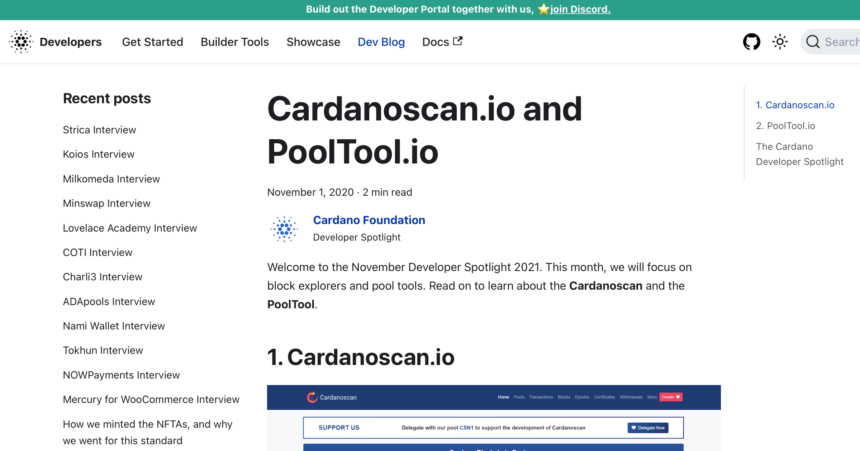860x451 pixels.
Task: Go to Builder Tools page
Action: click(x=235, y=42)
